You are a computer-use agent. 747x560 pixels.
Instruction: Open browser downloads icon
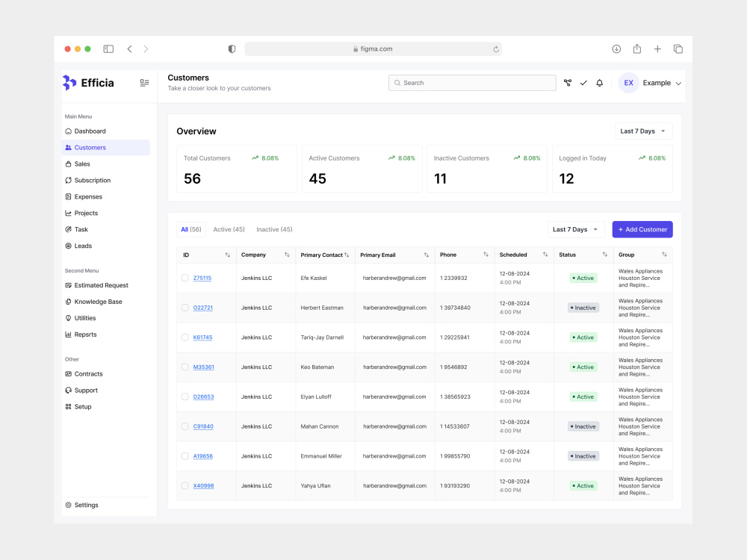pyautogui.click(x=616, y=49)
